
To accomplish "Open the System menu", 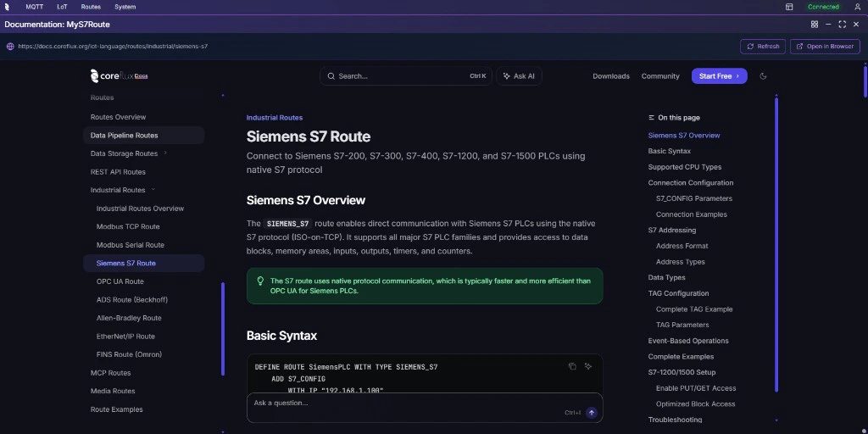I will [x=125, y=7].
